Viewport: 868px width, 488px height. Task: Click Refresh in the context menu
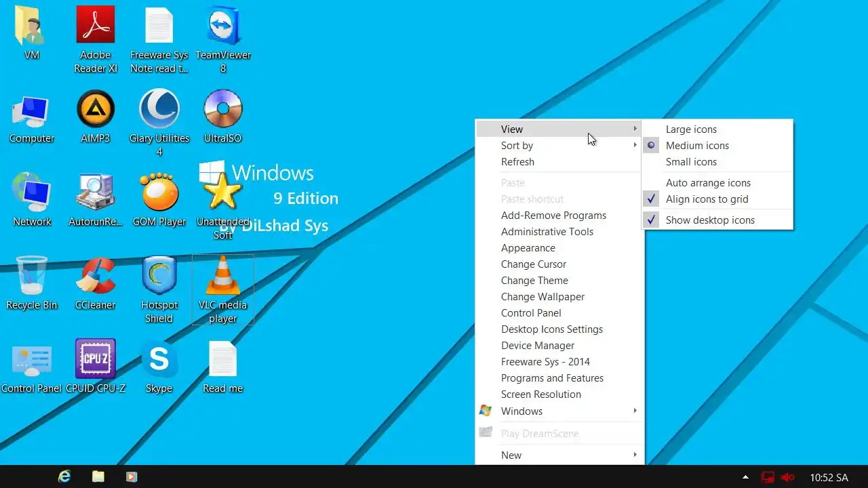[559, 162]
